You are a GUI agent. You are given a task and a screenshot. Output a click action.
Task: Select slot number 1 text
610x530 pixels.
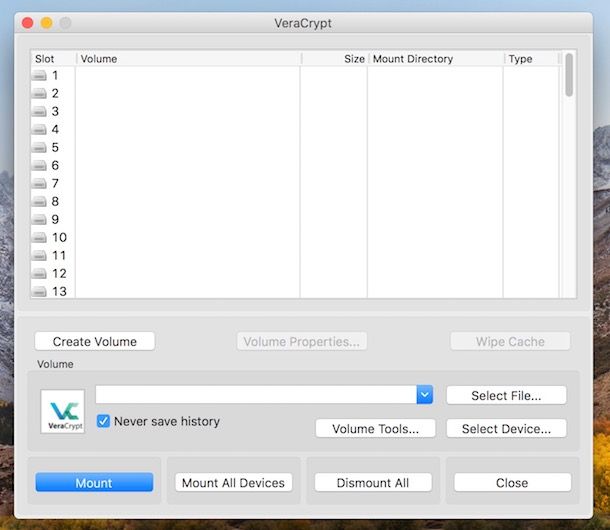(55, 75)
